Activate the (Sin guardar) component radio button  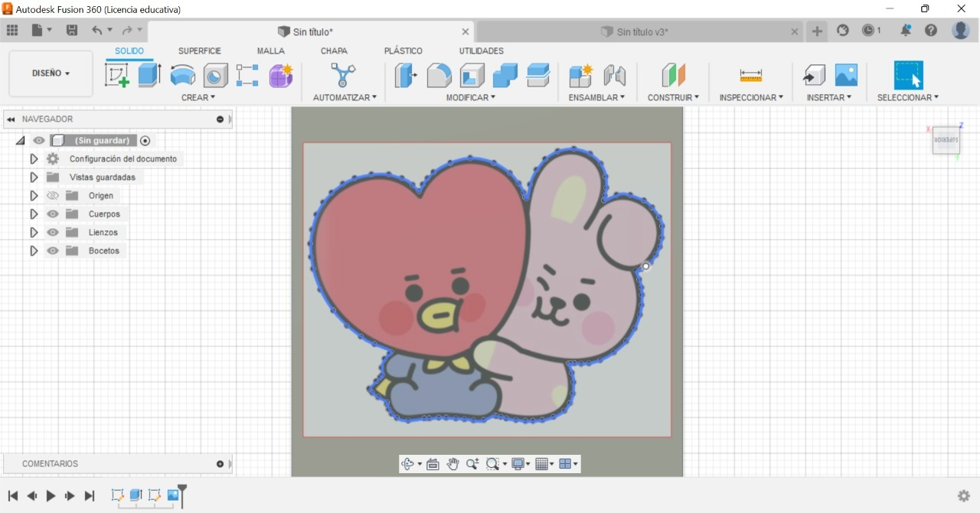coord(145,141)
